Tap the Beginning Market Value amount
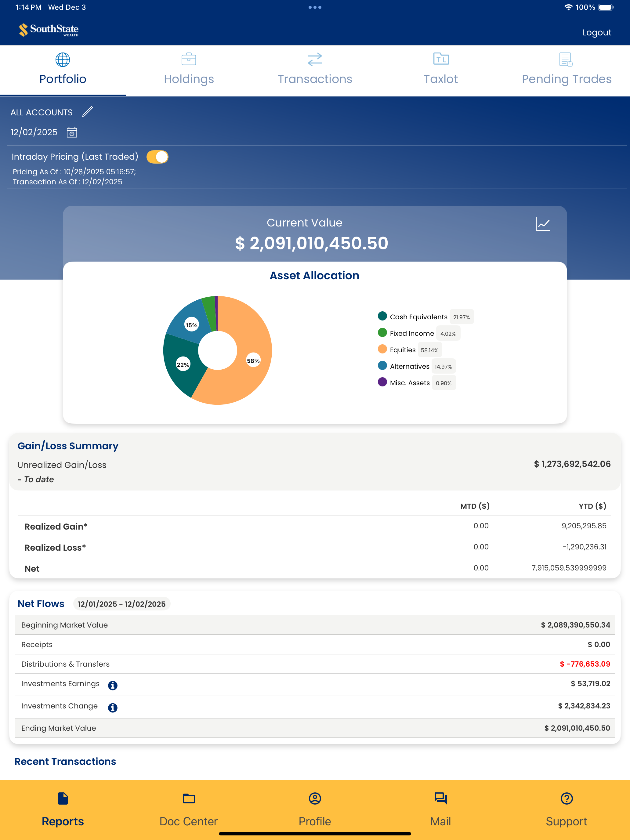 pyautogui.click(x=575, y=625)
